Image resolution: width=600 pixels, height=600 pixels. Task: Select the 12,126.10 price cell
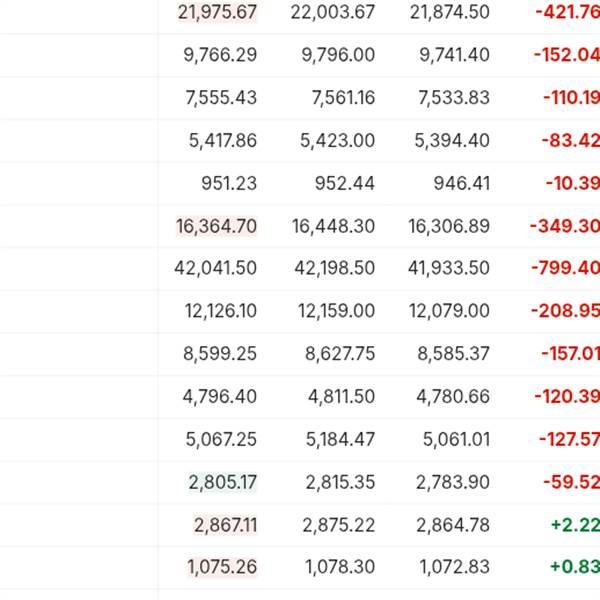point(221,312)
